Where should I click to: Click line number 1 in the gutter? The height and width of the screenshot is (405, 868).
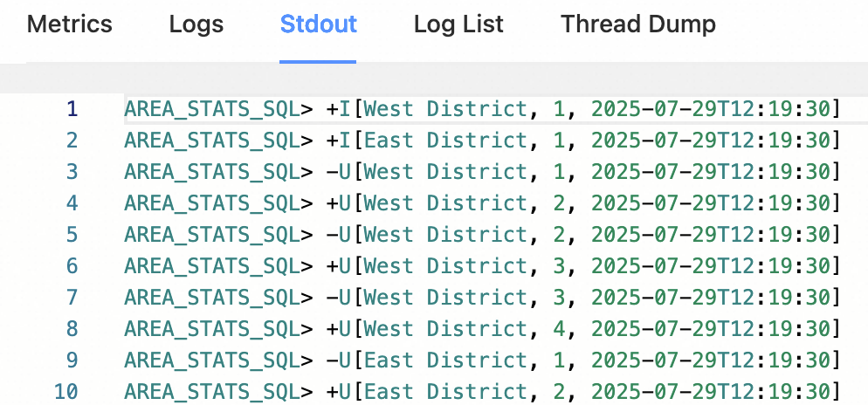point(72,109)
